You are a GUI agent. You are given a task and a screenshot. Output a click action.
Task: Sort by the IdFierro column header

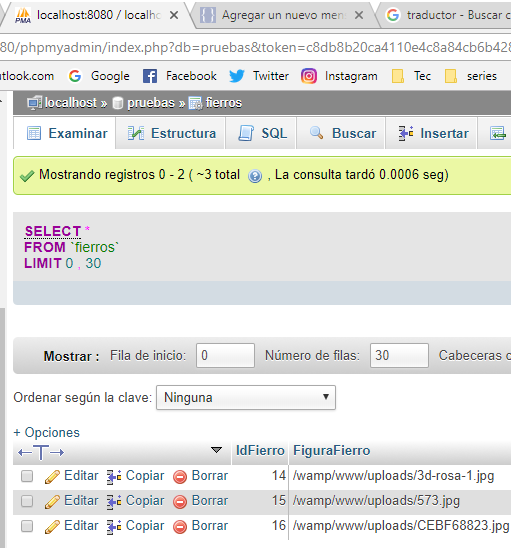[x=260, y=450]
